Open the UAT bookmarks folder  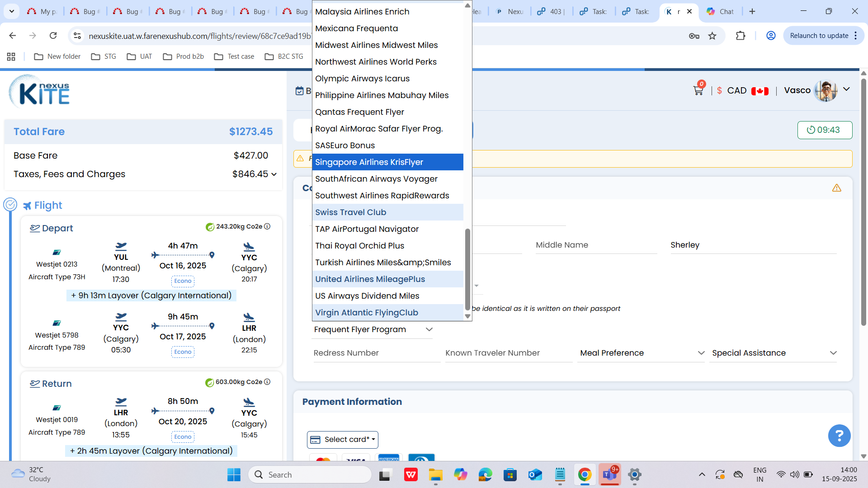tap(139, 56)
